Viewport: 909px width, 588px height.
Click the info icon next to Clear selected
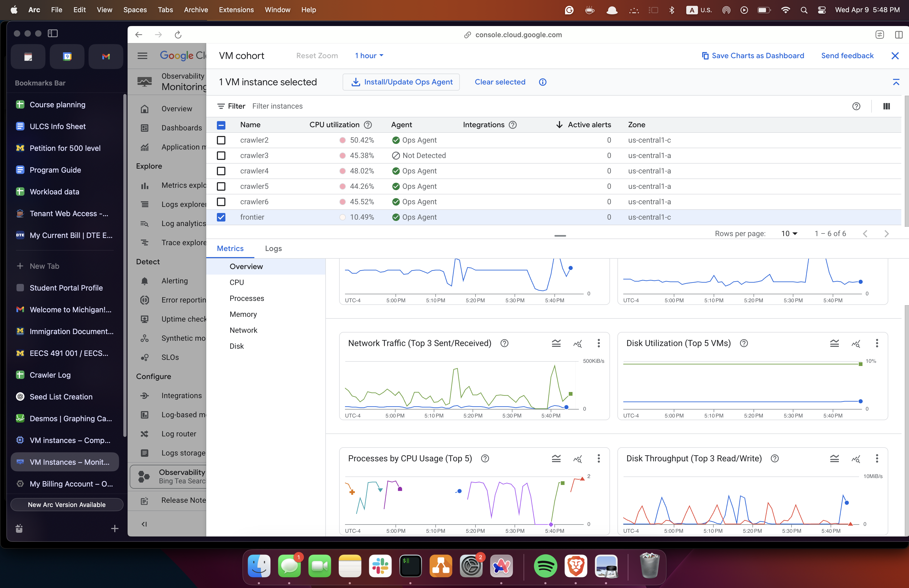coord(542,82)
